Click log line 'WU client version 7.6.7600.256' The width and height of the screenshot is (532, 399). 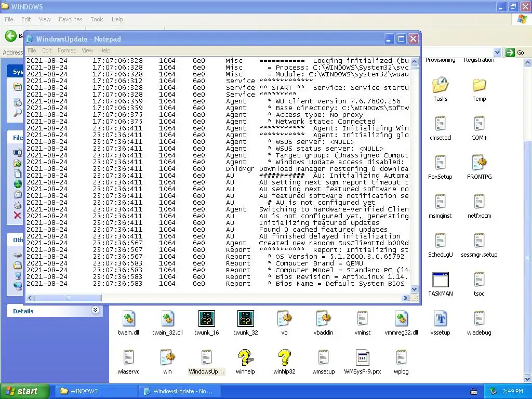[x=334, y=101]
